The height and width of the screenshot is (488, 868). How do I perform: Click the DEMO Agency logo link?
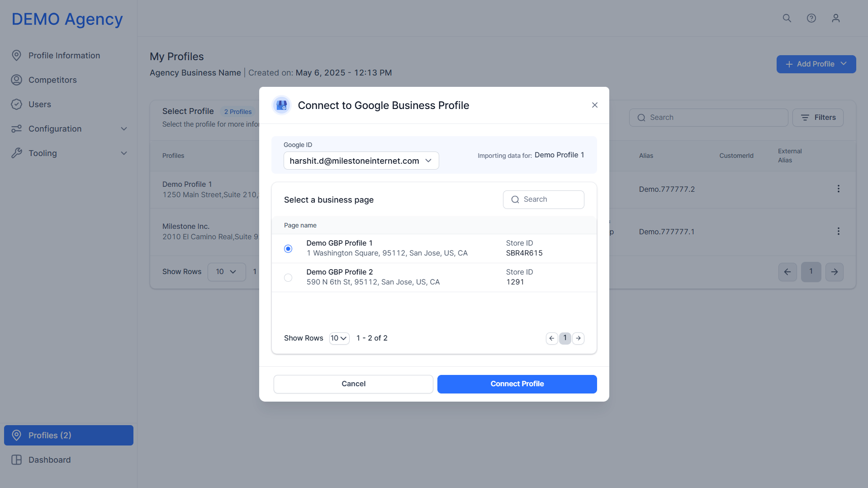point(67,19)
